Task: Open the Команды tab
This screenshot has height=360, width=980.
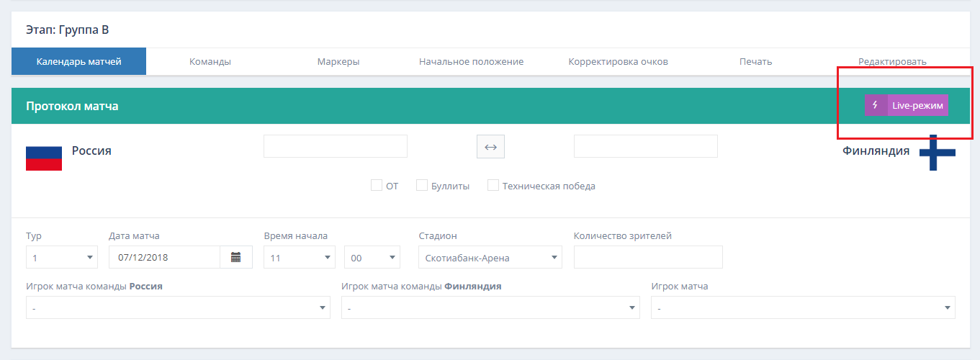Action: click(210, 61)
